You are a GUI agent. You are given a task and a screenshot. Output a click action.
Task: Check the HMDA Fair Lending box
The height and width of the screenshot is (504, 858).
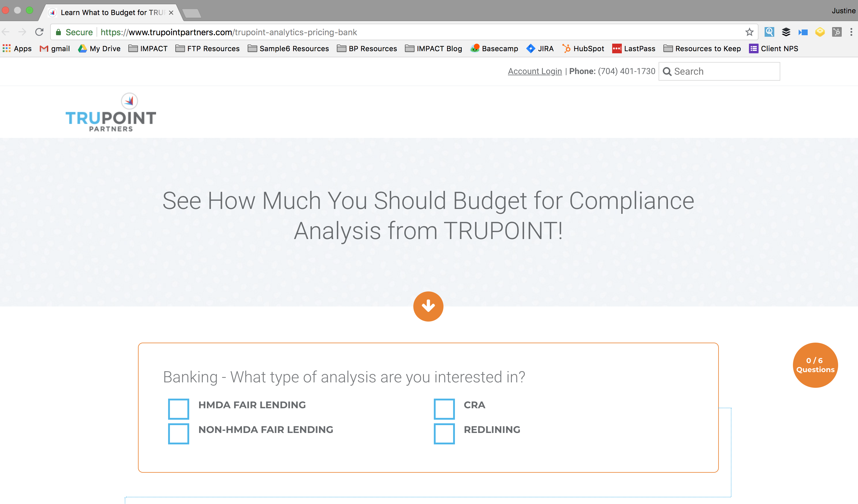coord(178,409)
